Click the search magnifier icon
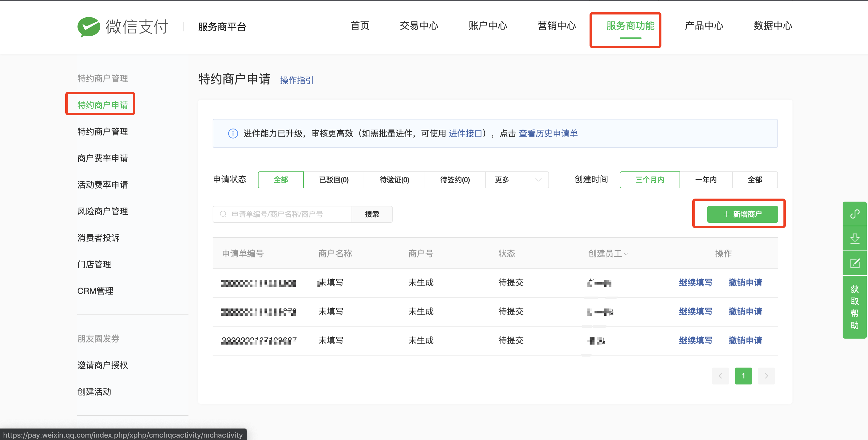The width and height of the screenshot is (868, 440). click(223, 214)
